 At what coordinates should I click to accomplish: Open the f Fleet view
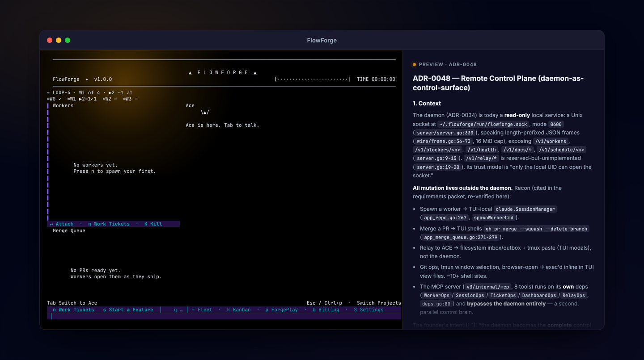coord(202,310)
